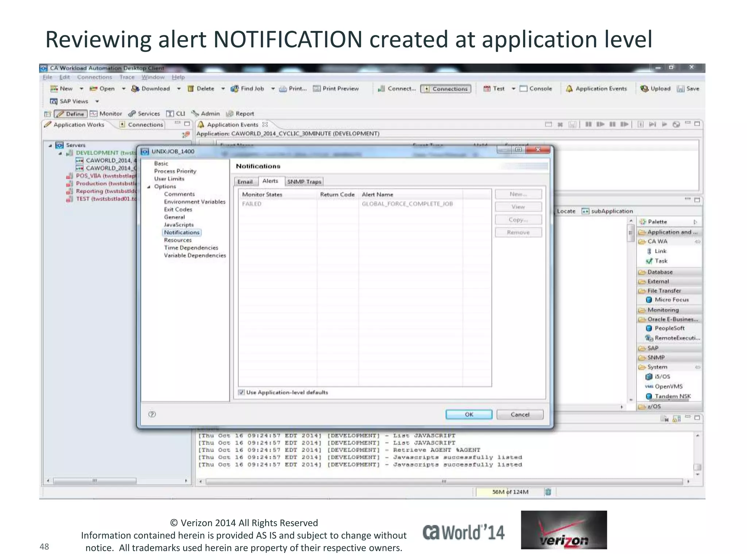The height and width of the screenshot is (560, 747).
Task: Open the Test dropdown arrow
Action: coord(513,89)
